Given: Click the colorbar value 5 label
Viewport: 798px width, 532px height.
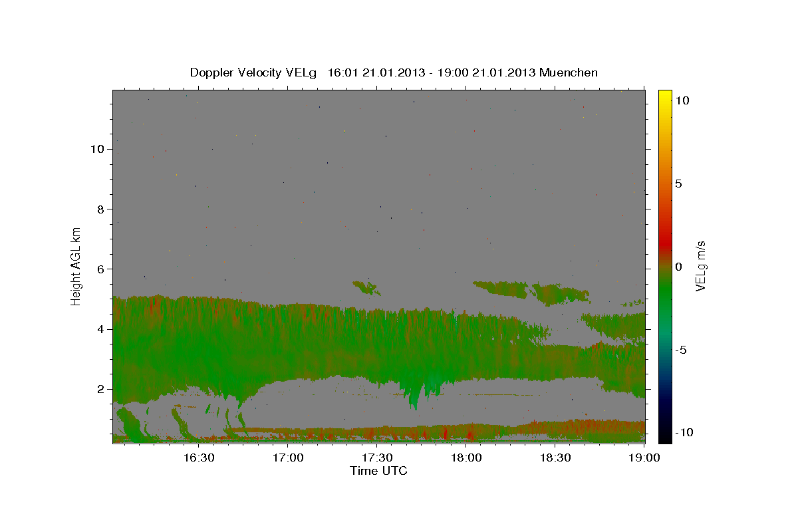Looking at the screenshot, I should [x=678, y=184].
